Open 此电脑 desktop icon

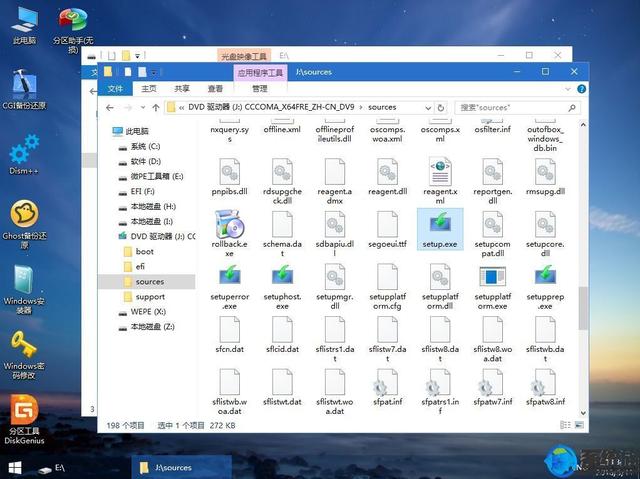[24, 26]
